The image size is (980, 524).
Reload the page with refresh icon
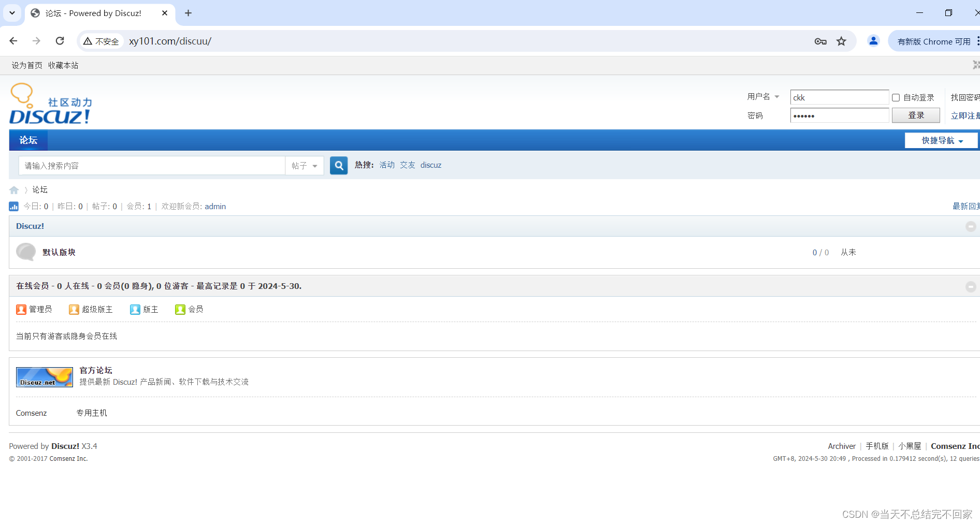[60, 41]
